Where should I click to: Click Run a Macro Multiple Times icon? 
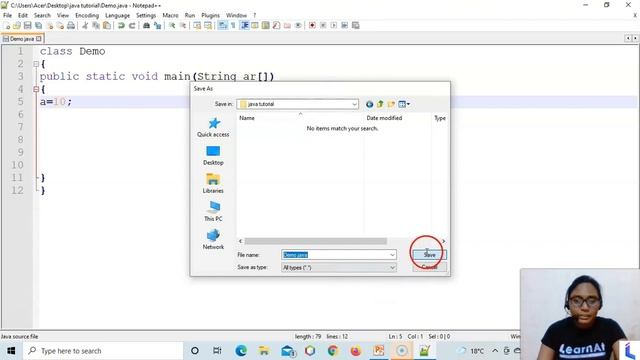coord(344,25)
